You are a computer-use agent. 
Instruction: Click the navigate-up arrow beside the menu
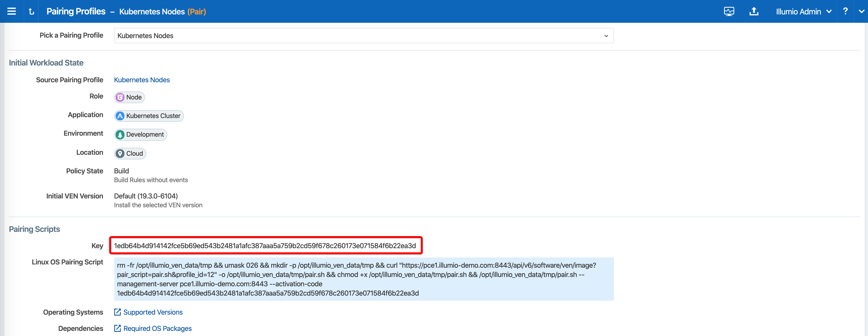point(31,11)
